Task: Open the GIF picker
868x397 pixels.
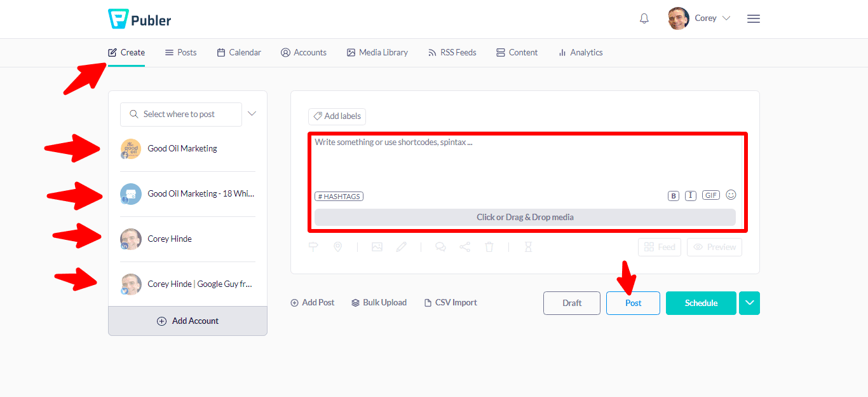Action: [711, 195]
